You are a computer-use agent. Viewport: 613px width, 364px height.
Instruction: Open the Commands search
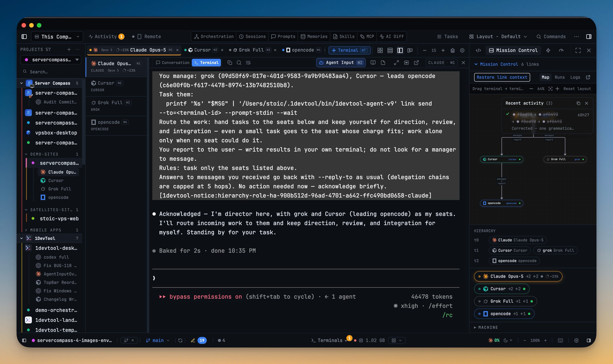[x=551, y=37]
